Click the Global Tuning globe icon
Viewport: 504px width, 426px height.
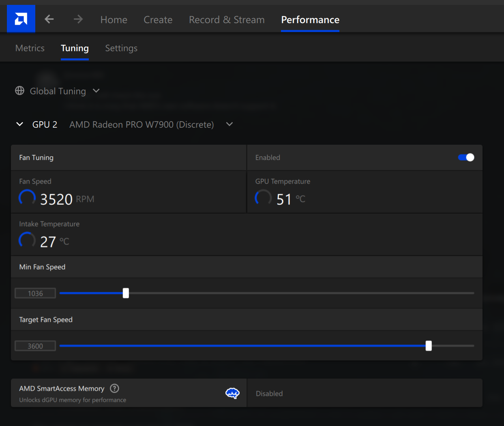19,91
